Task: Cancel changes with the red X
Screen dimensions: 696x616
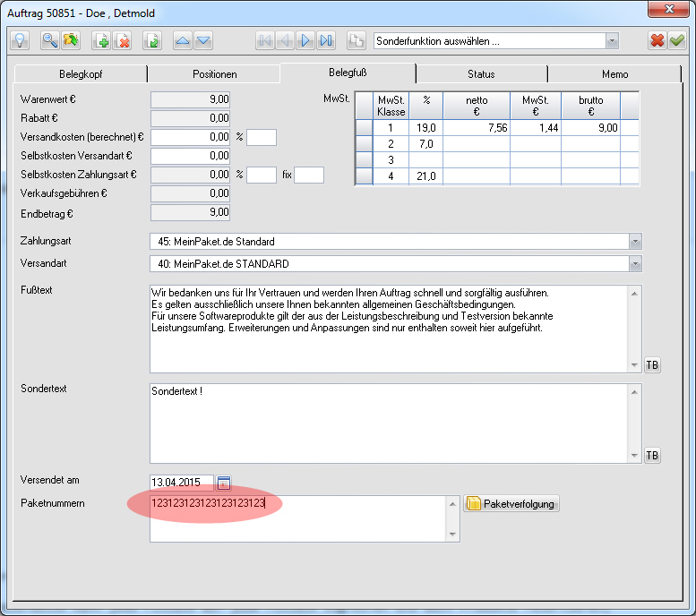Action: point(657,41)
